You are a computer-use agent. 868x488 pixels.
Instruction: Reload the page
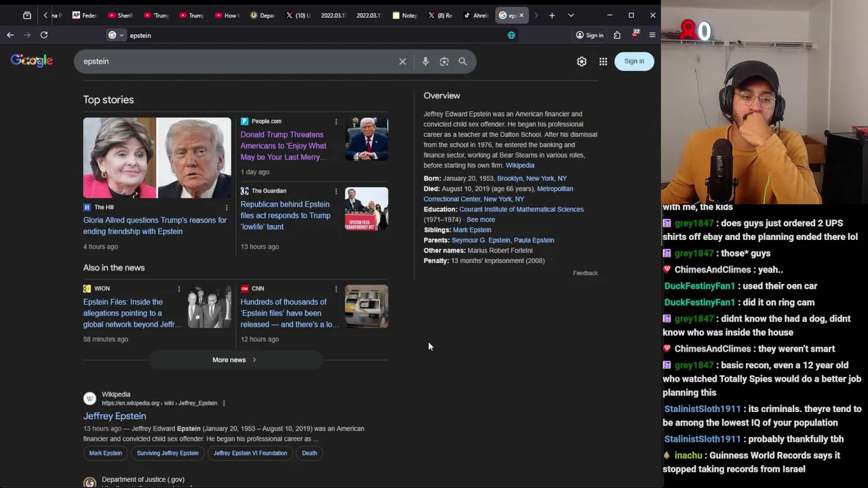pyautogui.click(x=44, y=35)
